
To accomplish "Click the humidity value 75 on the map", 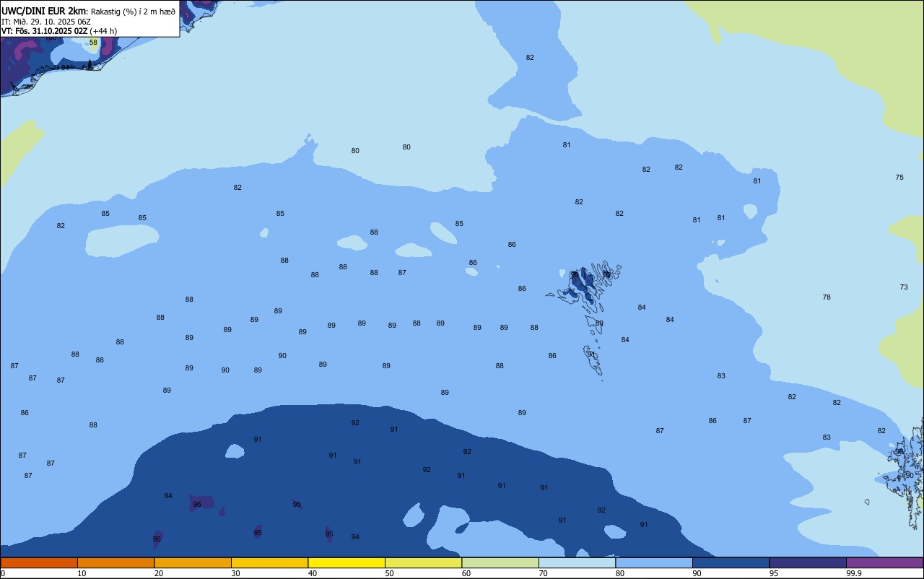I will (899, 178).
